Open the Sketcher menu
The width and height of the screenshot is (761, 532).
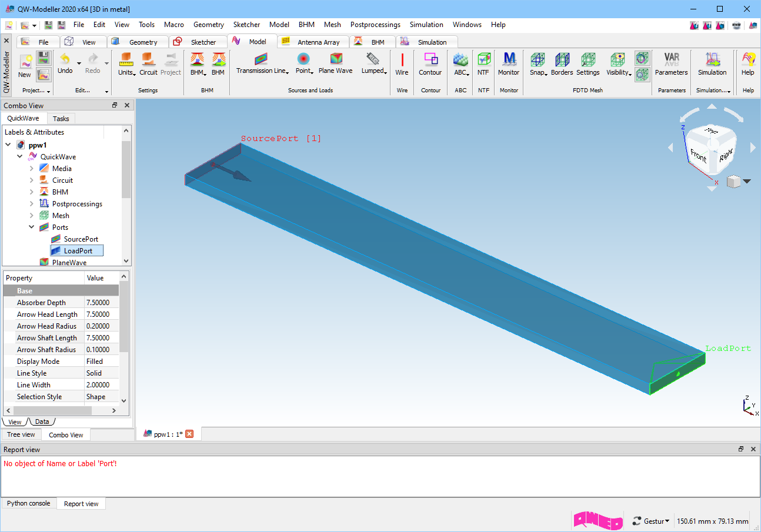click(x=246, y=25)
